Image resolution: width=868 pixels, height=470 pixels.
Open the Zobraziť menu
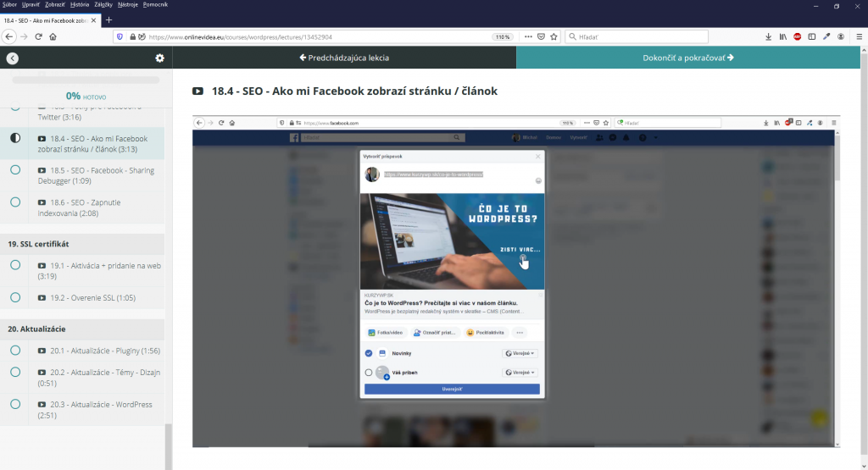[x=55, y=4]
